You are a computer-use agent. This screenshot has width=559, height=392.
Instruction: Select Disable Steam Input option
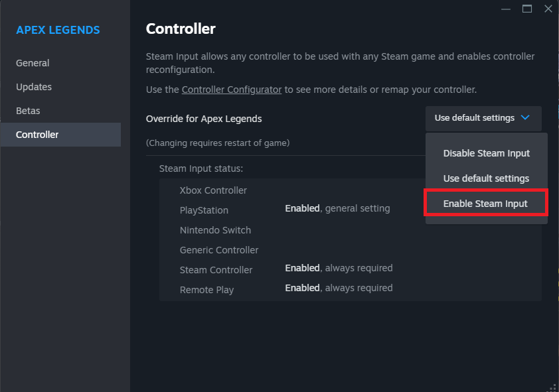point(486,153)
